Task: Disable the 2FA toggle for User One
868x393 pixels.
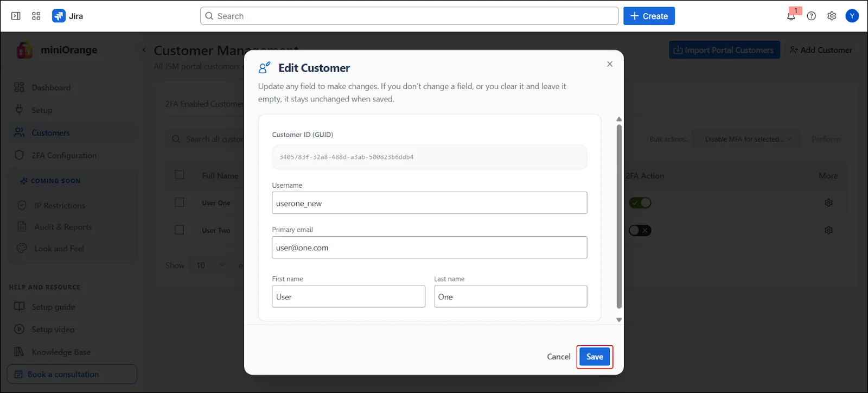Action: click(640, 202)
